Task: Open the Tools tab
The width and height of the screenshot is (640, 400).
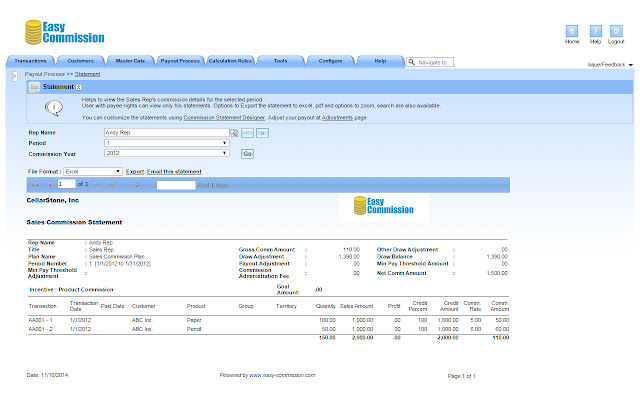Action: 280,61
